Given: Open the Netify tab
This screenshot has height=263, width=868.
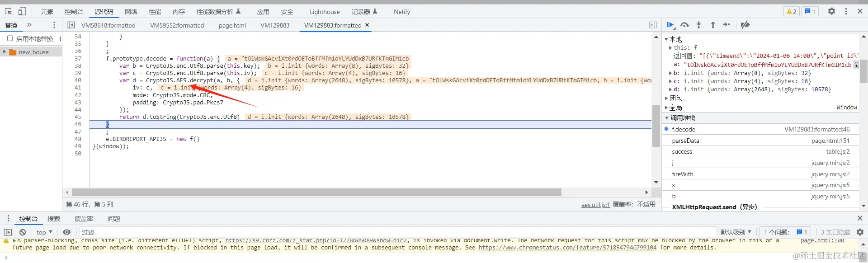Looking at the screenshot, I should click(x=402, y=12).
